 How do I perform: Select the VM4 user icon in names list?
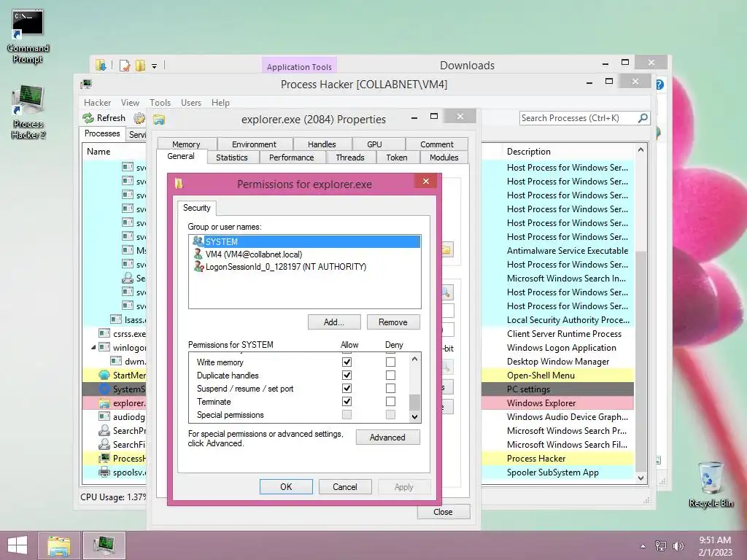(198, 254)
